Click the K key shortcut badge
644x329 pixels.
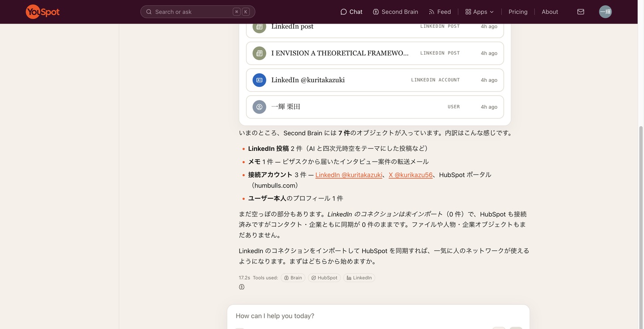tap(246, 12)
